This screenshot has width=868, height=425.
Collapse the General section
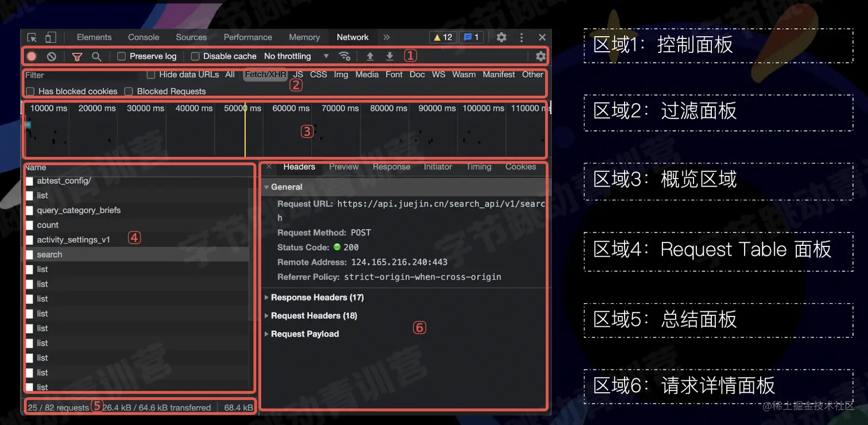(266, 187)
